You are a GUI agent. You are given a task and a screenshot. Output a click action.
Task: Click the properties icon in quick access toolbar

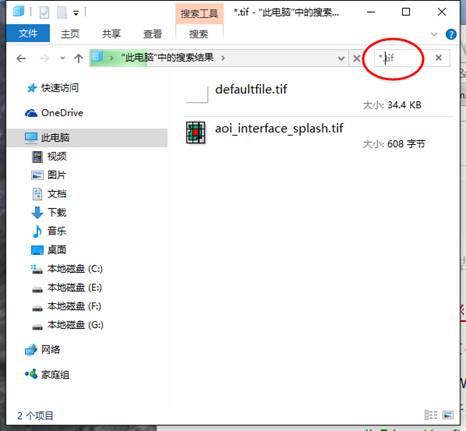(x=44, y=13)
